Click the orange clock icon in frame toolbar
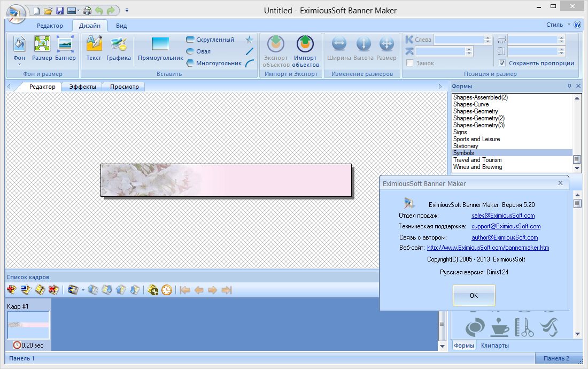 pos(166,290)
